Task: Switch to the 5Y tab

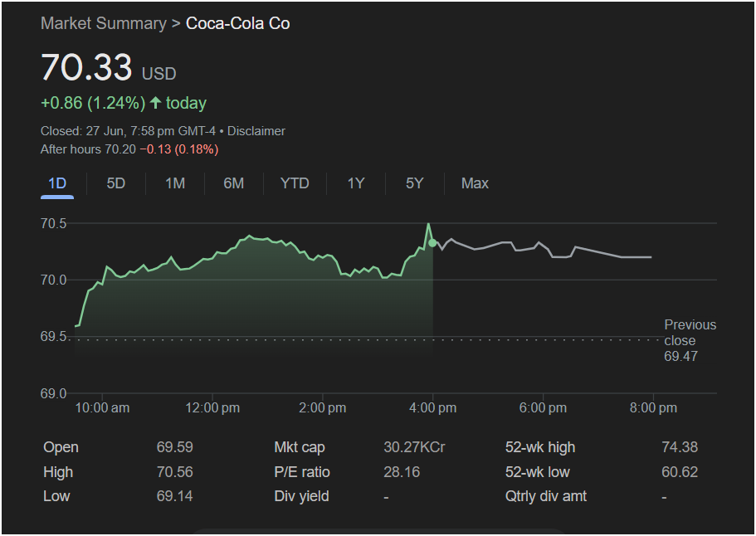Action: [x=415, y=183]
